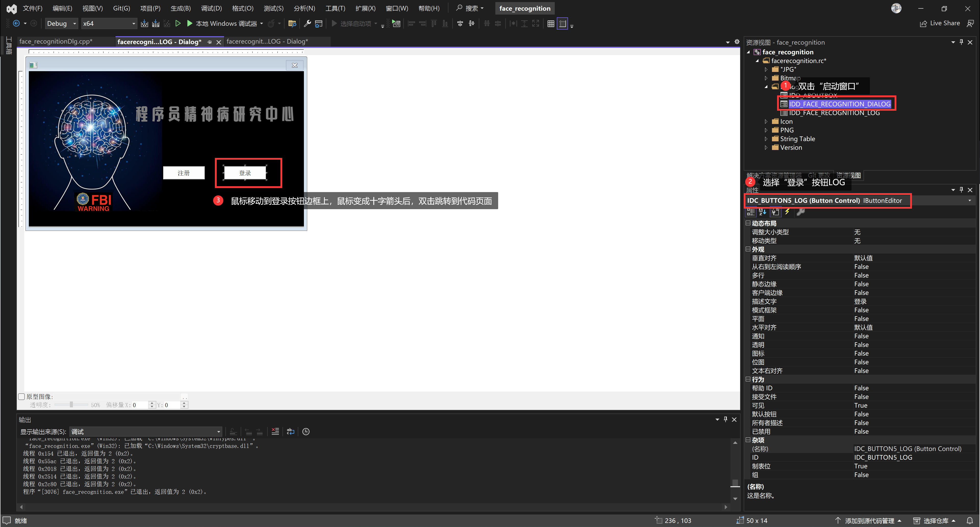Enable the 原型图像 checkbox

22,396
